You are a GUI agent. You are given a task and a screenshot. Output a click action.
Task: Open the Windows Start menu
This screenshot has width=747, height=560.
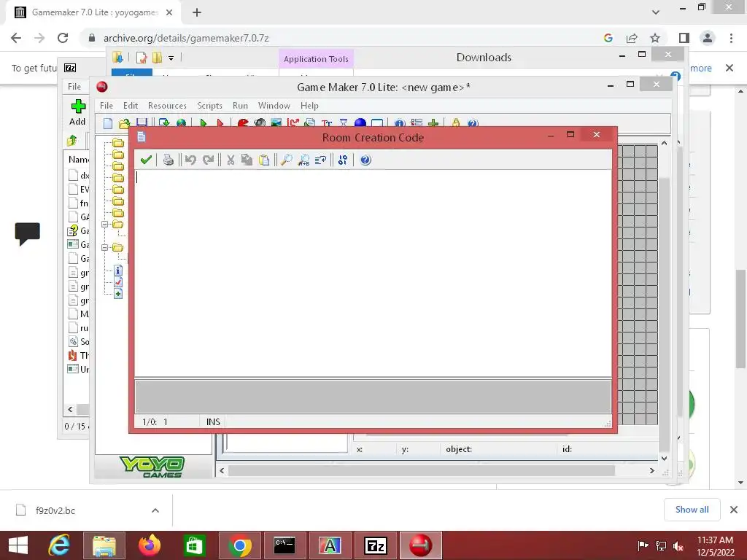pyautogui.click(x=18, y=545)
